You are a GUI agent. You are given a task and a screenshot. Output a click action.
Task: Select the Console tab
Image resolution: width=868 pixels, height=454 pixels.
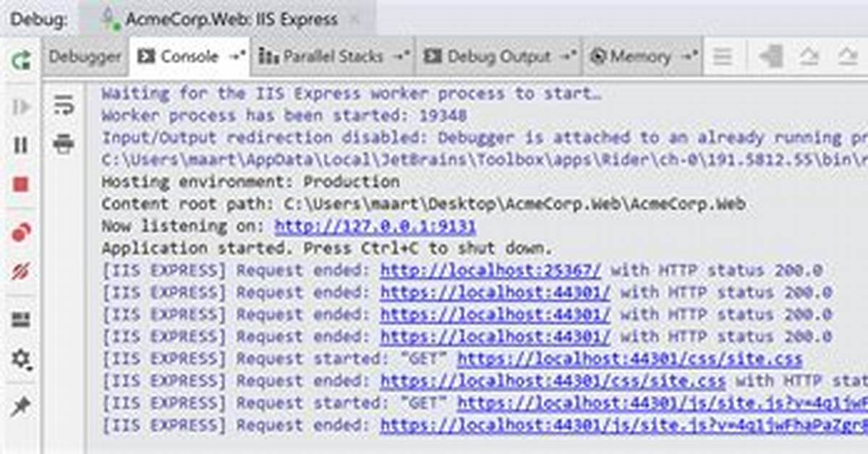[x=190, y=56]
